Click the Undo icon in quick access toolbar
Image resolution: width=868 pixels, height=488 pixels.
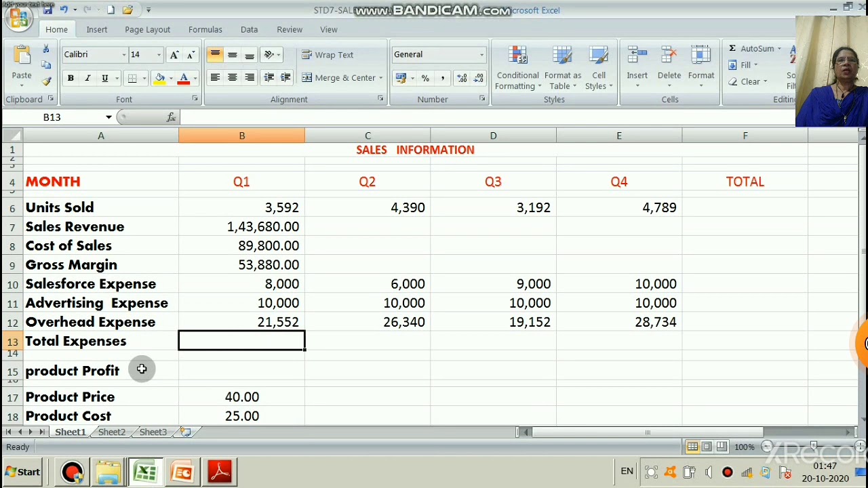[x=63, y=9]
